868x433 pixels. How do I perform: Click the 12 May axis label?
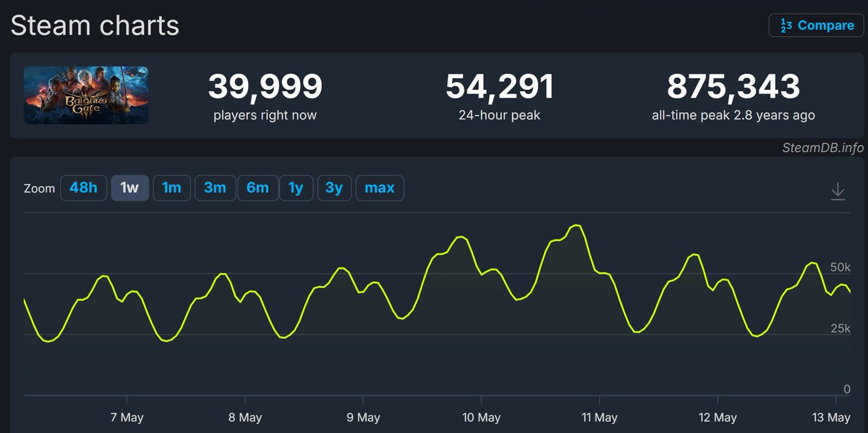point(718,418)
